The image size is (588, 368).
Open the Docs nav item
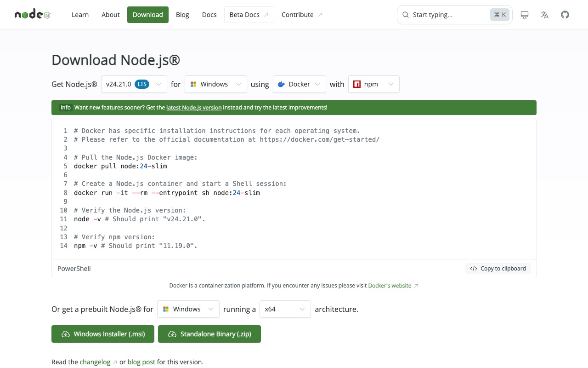pos(209,15)
